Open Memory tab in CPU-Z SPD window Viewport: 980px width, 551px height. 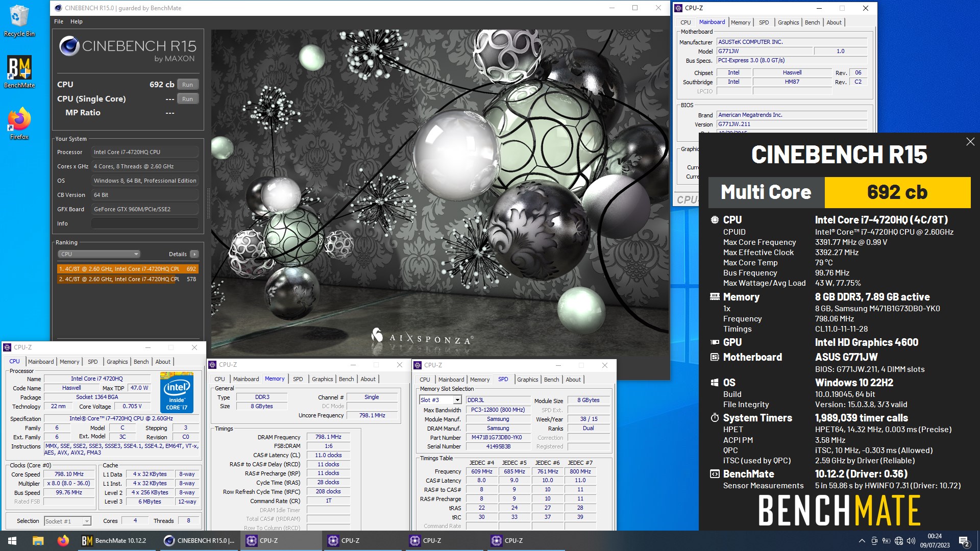coord(479,380)
